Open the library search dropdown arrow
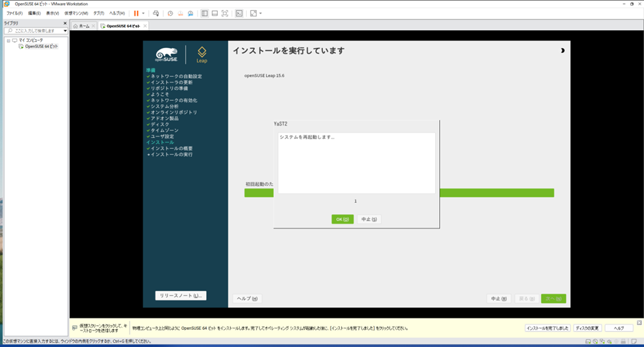This screenshot has width=644, height=347. click(65, 31)
